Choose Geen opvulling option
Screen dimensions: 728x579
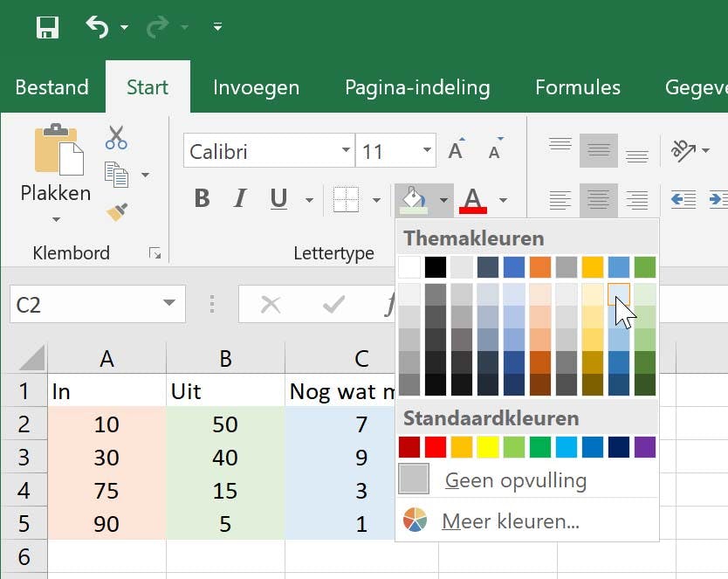(515, 480)
